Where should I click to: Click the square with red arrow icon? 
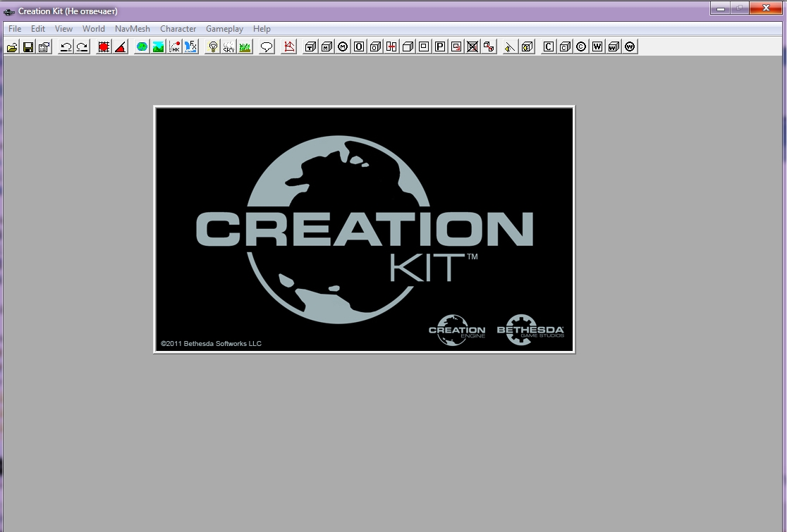point(456,47)
